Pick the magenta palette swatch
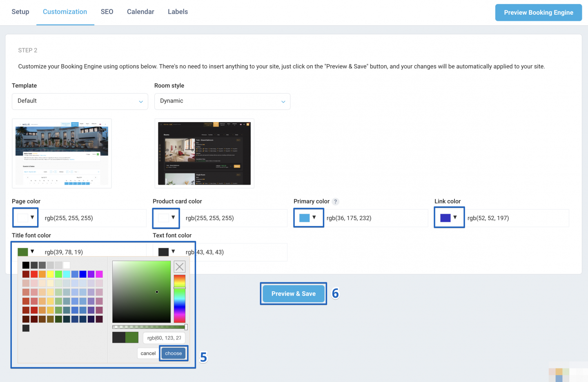 [x=99, y=274]
